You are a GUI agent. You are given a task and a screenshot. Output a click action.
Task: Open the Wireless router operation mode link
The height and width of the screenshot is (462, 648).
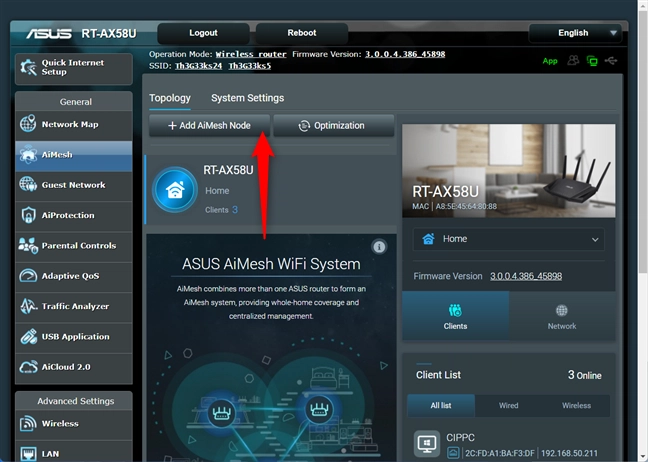pyautogui.click(x=251, y=54)
